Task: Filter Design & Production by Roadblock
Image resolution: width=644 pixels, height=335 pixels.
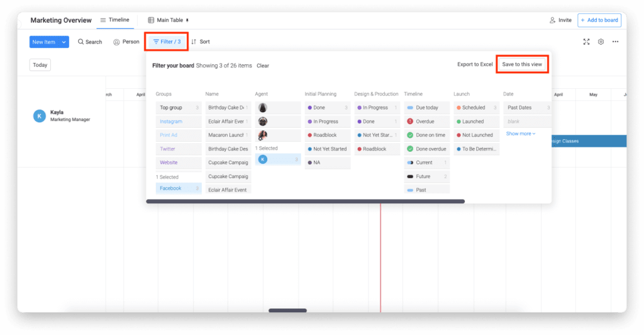Action: pyautogui.click(x=377, y=149)
